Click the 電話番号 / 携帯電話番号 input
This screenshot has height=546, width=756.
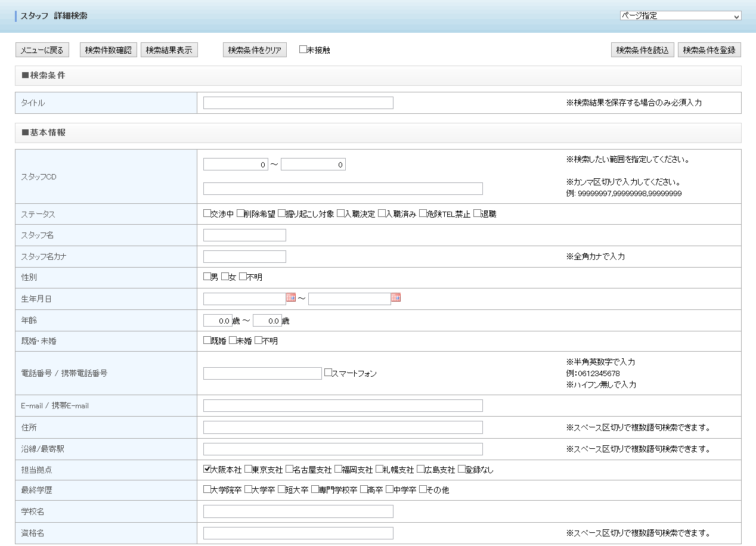(x=262, y=373)
